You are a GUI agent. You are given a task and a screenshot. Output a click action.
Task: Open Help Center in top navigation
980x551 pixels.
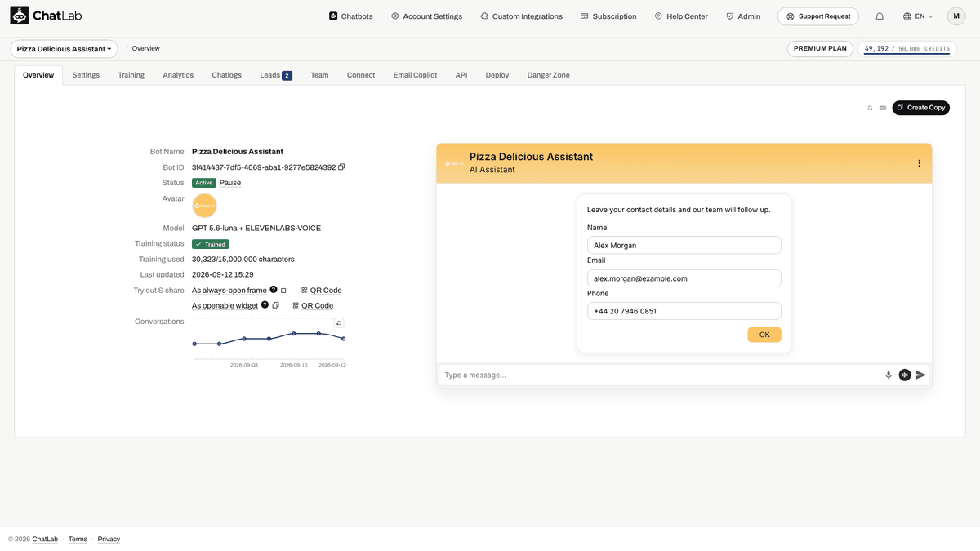tap(681, 16)
